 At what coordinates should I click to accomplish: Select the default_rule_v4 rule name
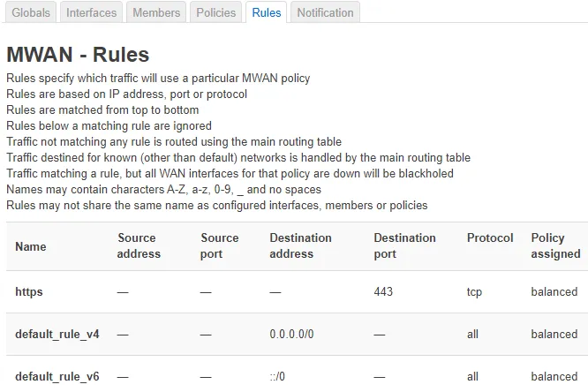pyautogui.click(x=57, y=334)
